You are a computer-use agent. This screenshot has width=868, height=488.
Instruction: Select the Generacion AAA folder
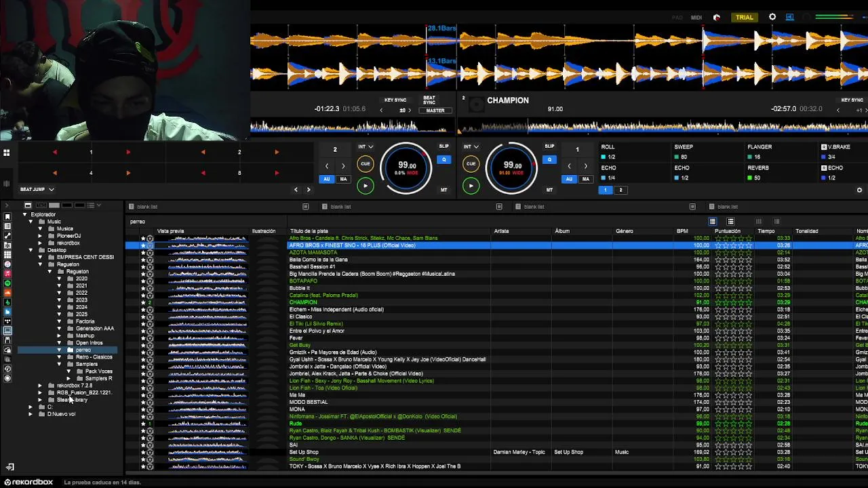(x=95, y=329)
